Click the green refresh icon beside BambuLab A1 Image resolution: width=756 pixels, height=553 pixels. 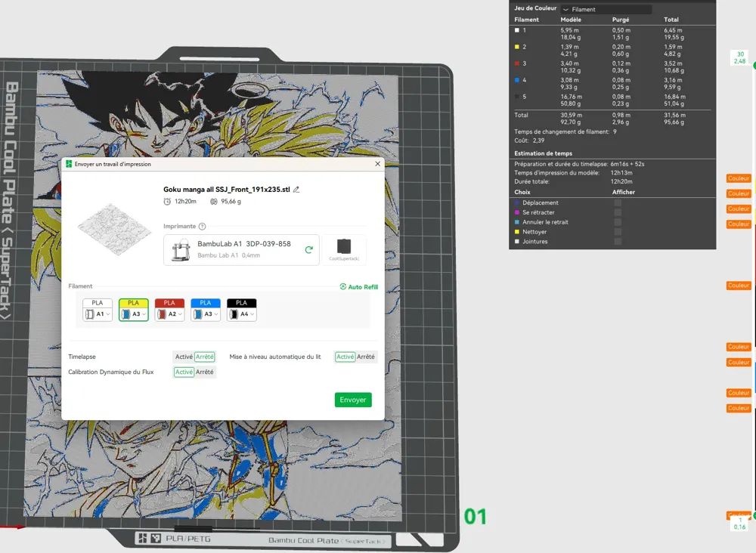point(309,249)
